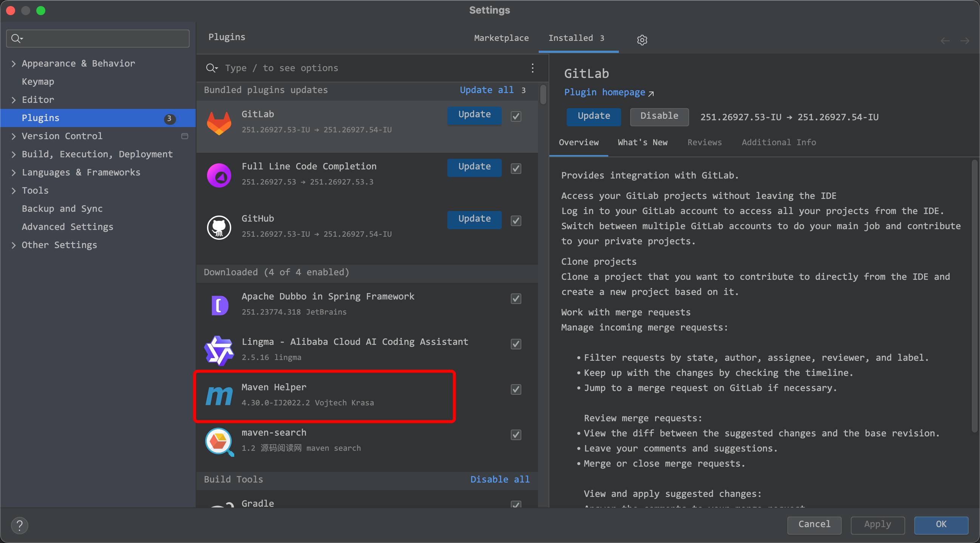The width and height of the screenshot is (980, 543).
Task: Navigate forward with the right arrow
Action: point(965,41)
